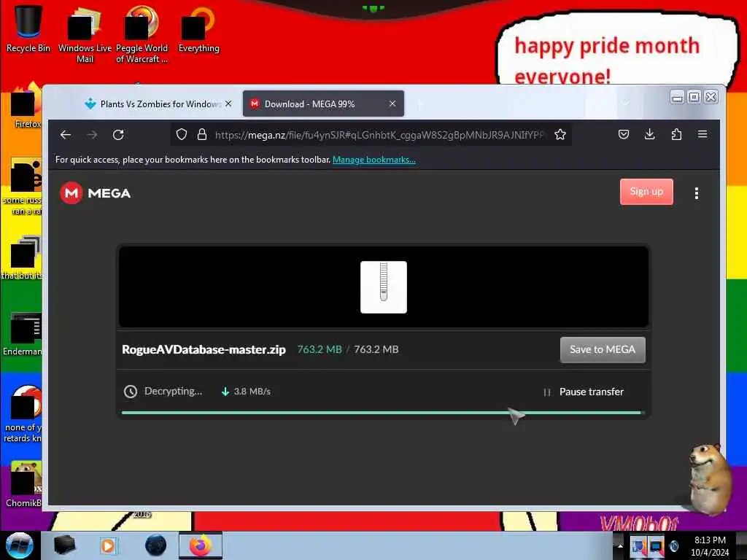Screen dimensions: 747x560
Task: Save the file with Save to MEGA
Action: [x=603, y=349]
